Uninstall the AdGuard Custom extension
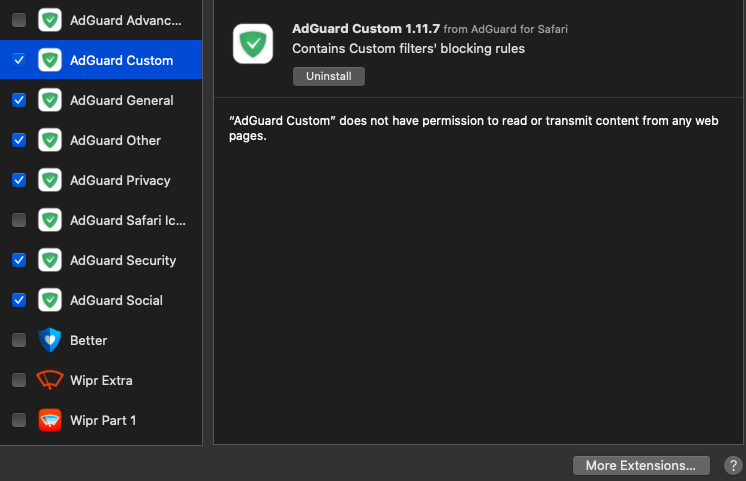The image size is (746, 481). (x=329, y=76)
